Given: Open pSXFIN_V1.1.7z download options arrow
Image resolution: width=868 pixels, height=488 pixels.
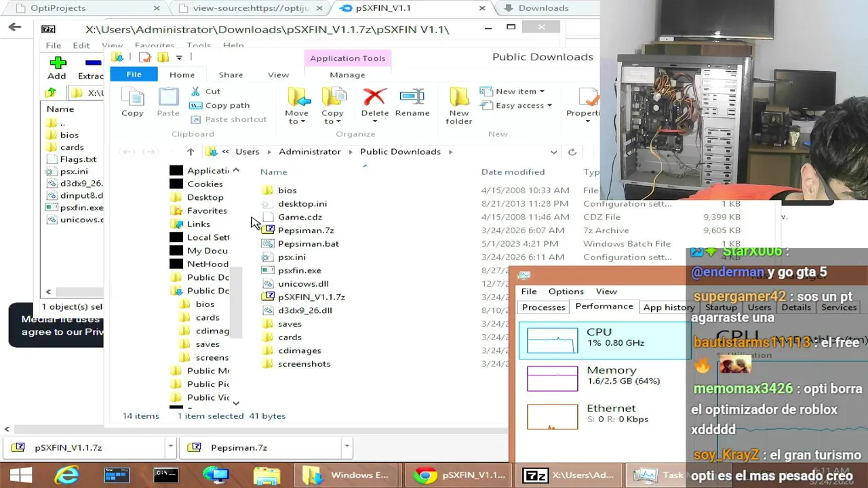Looking at the screenshot, I should 170,447.
